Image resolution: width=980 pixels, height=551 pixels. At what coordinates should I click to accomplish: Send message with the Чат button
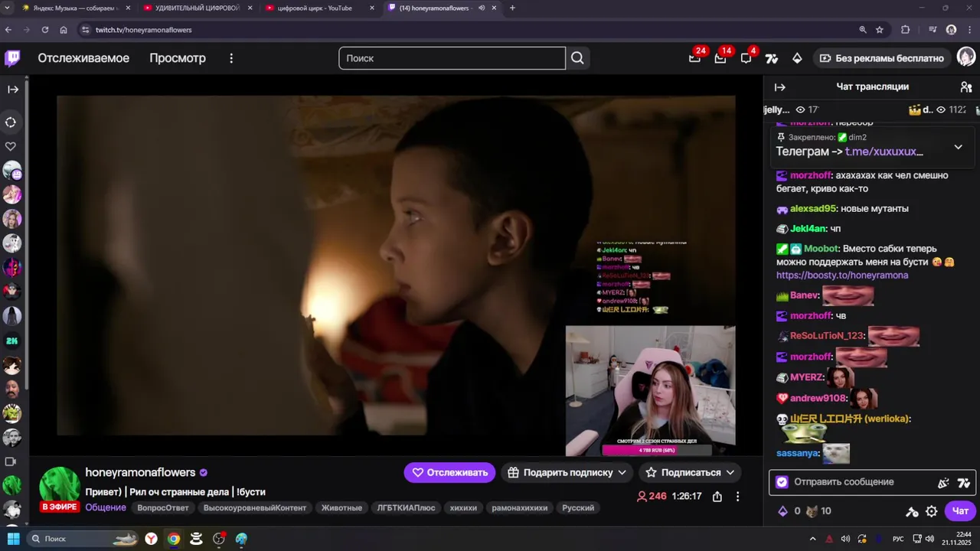click(960, 511)
